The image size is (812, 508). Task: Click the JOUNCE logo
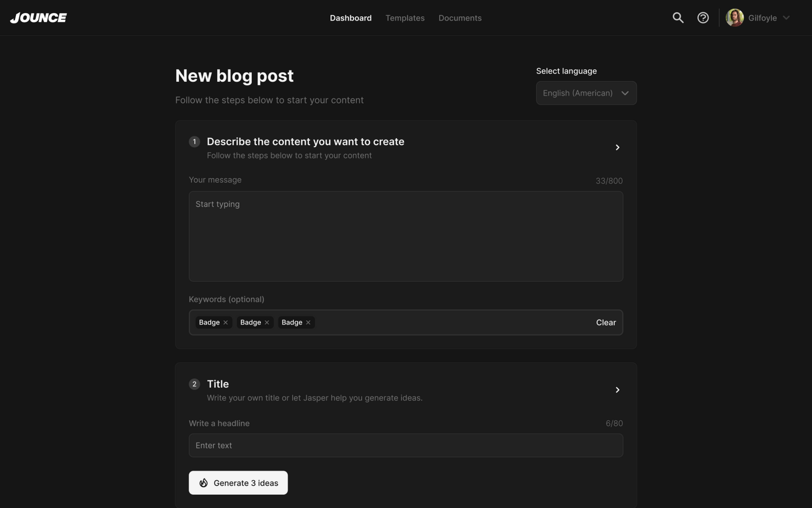click(x=38, y=17)
